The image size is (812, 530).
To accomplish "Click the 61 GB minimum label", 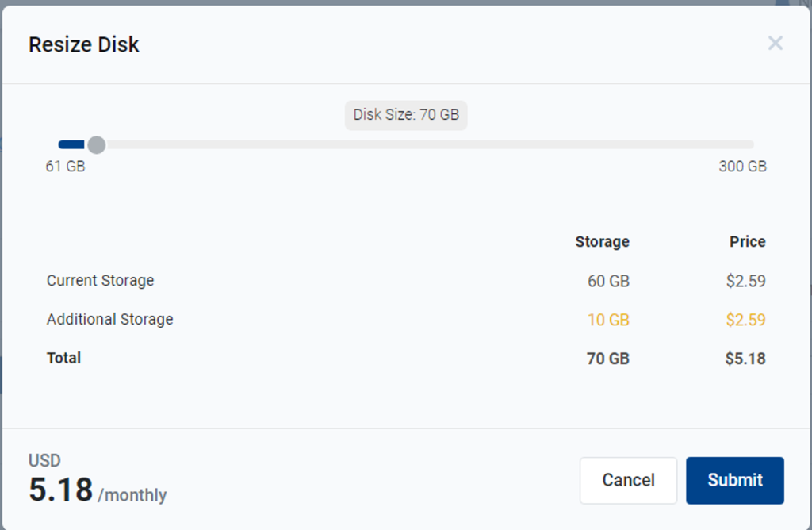I will [65, 167].
